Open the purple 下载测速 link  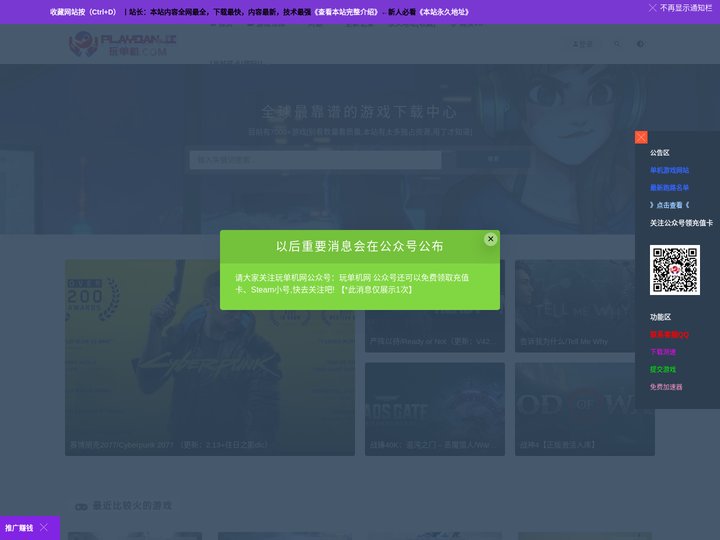click(663, 352)
